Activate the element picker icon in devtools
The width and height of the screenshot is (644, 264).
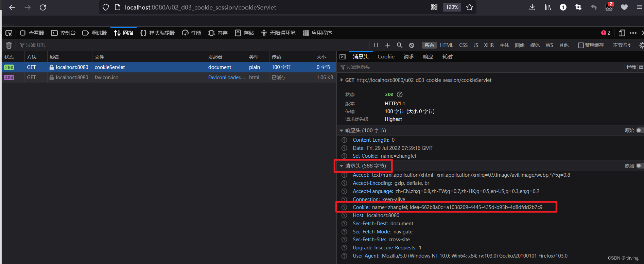[9, 33]
